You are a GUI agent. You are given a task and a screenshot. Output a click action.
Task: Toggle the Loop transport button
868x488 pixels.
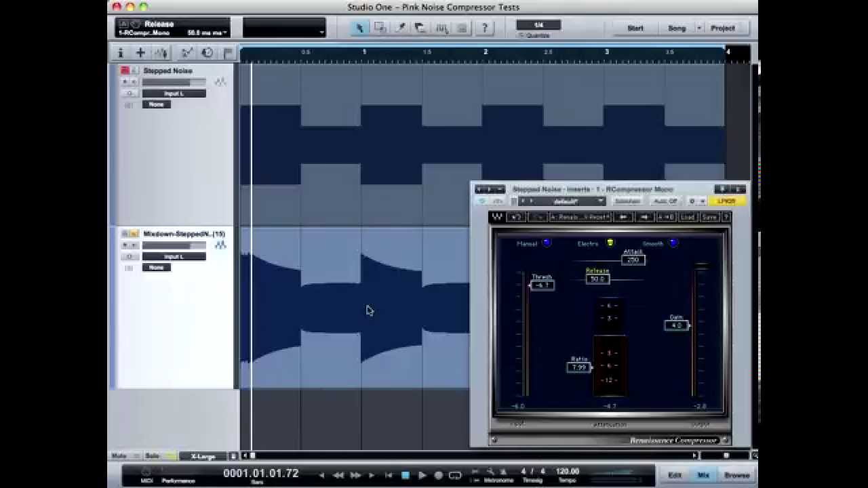click(455, 475)
